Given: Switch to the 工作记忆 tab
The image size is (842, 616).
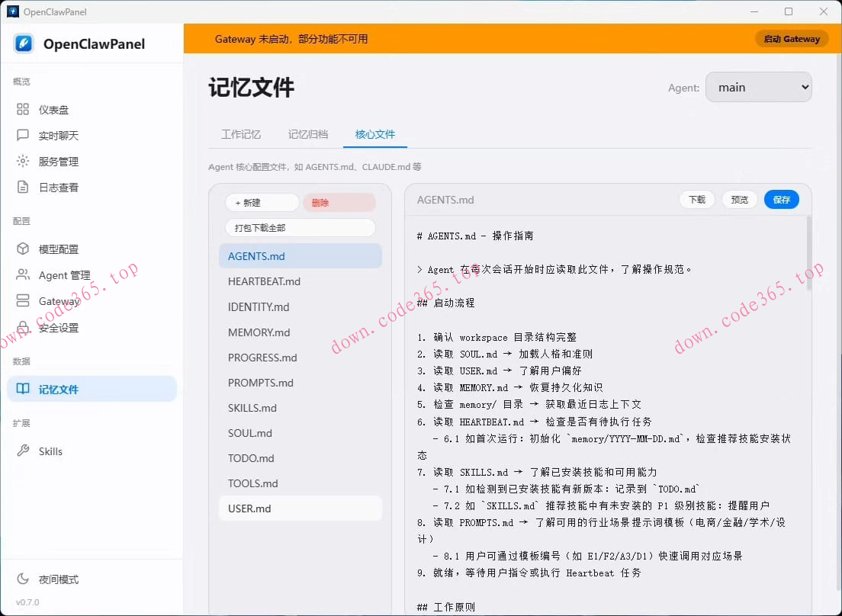Looking at the screenshot, I should 241,133.
